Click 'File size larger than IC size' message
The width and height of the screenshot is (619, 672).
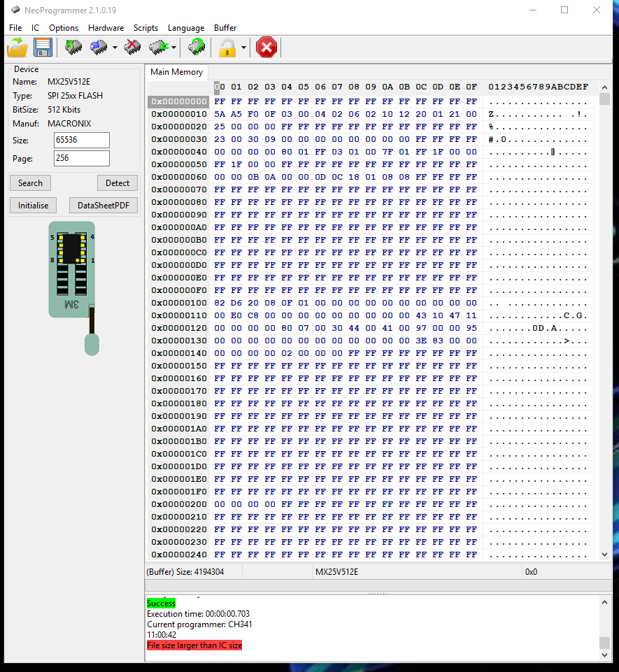tap(194, 645)
